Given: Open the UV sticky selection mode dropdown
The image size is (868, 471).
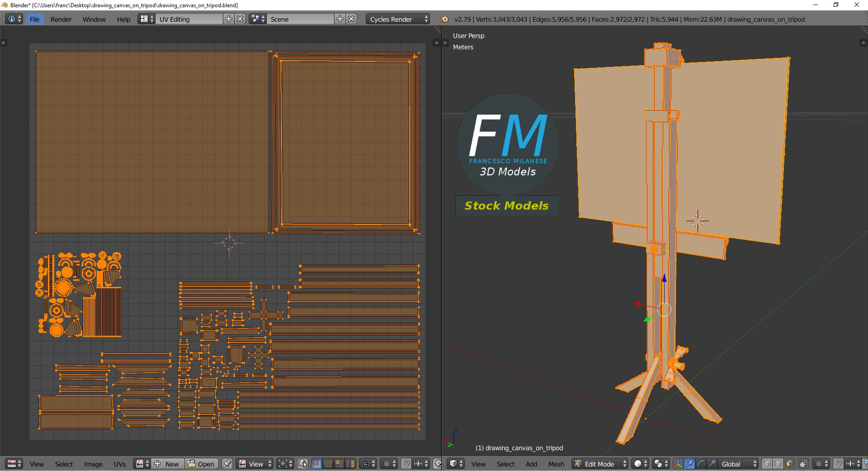Looking at the screenshot, I should tap(367, 464).
